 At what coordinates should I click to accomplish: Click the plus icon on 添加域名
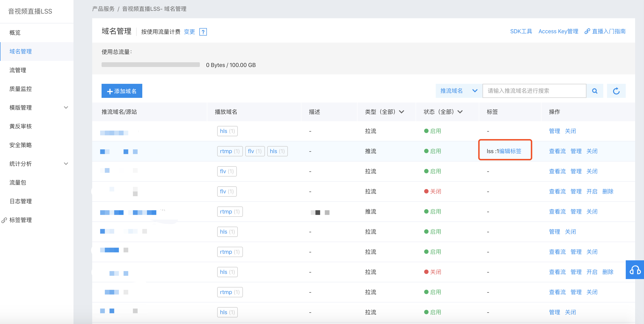click(x=110, y=91)
